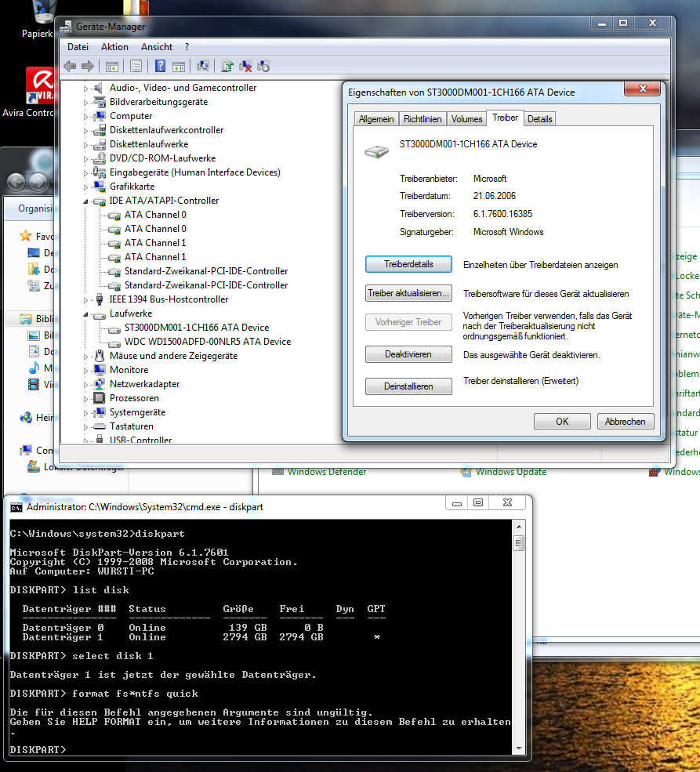Screen dimensions: 700x772
Task: Select ST3000DM001-1CH166 ATA Device in tree
Action: click(197, 328)
